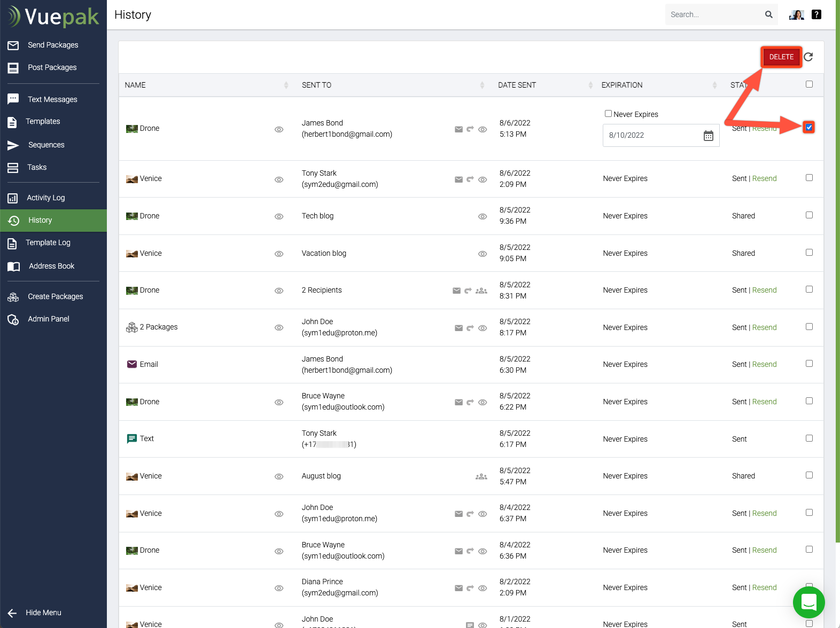Click the search magnifier icon
Viewport: 840px width, 628px height.
(768, 14)
